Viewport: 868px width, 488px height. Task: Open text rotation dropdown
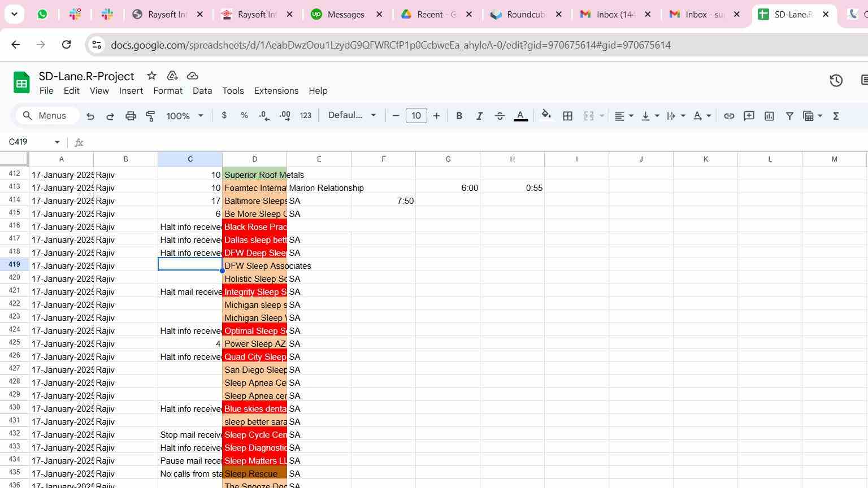[702, 116]
